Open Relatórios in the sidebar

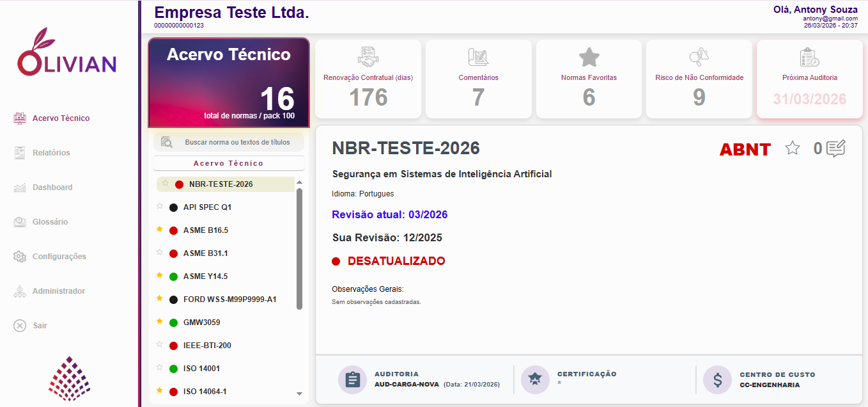42,153
